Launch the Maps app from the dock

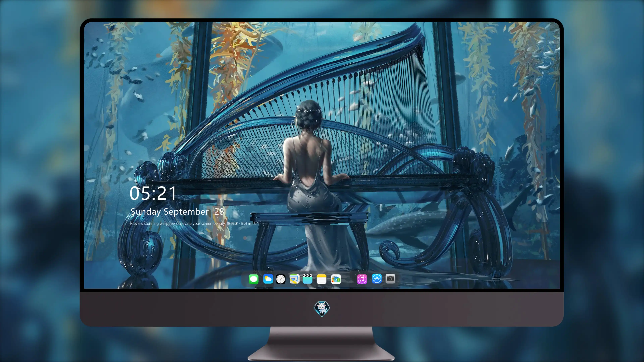pyautogui.click(x=294, y=279)
